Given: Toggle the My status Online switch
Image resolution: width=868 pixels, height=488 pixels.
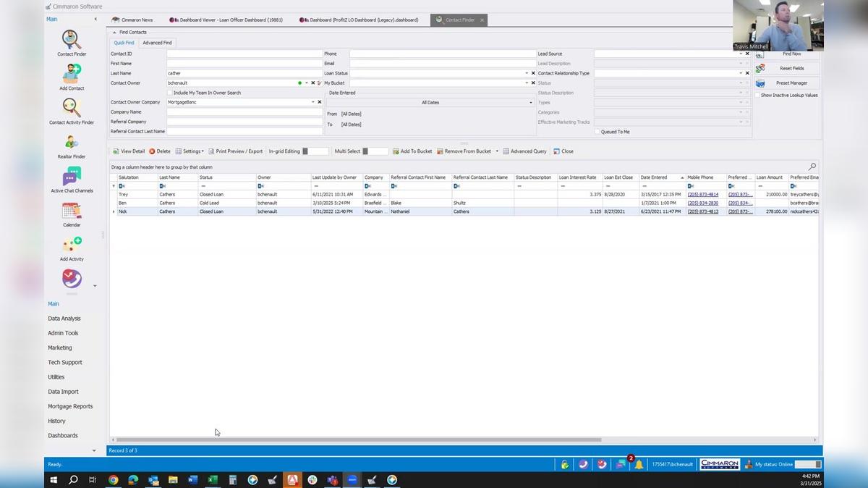Looking at the screenshot, I should coord(808,464).
